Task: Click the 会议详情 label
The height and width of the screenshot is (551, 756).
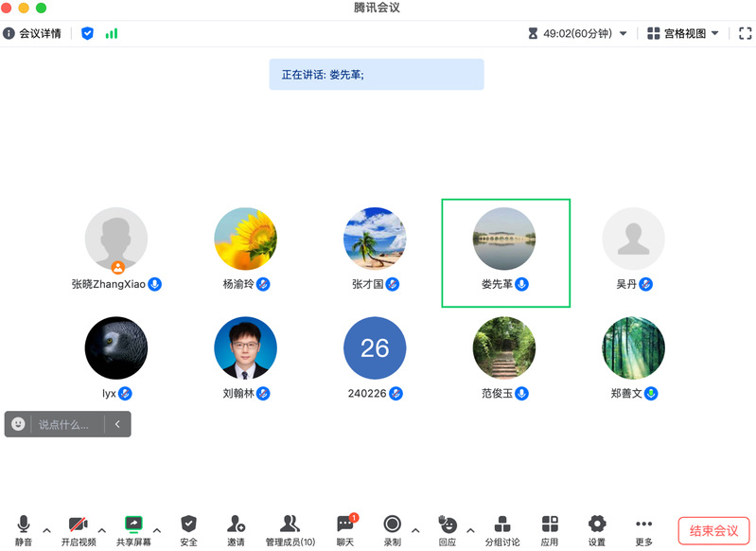Action: pyautogui.click(x=40, y=33)
